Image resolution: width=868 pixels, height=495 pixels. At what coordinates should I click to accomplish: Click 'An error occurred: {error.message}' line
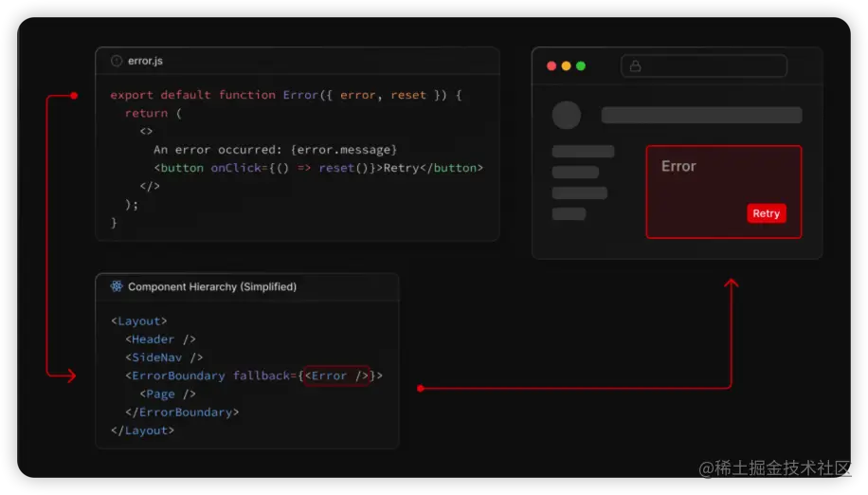coord(275,150)
